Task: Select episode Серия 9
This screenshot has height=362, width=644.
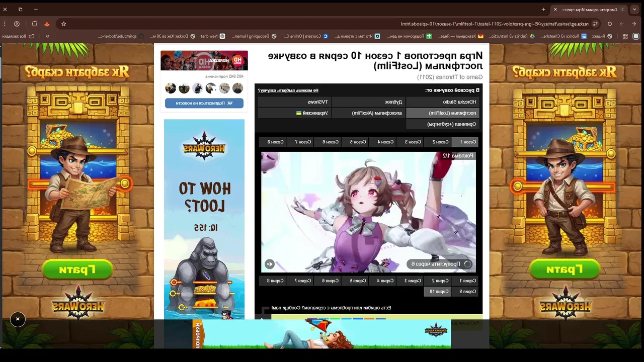Action: 464,292
